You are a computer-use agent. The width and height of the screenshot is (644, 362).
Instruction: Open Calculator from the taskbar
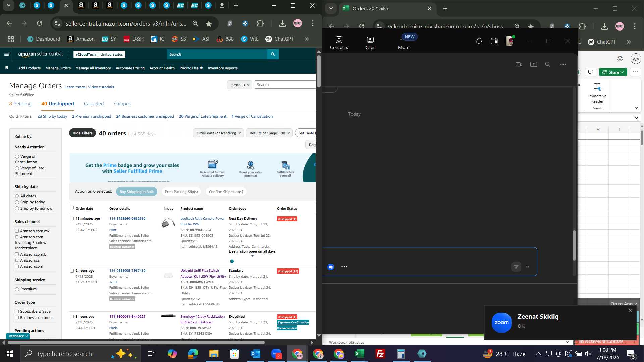tap(401, 354)
